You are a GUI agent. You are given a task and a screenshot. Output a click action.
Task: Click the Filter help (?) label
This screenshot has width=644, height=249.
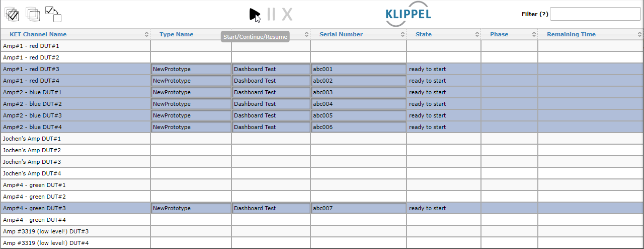(535, 14)
